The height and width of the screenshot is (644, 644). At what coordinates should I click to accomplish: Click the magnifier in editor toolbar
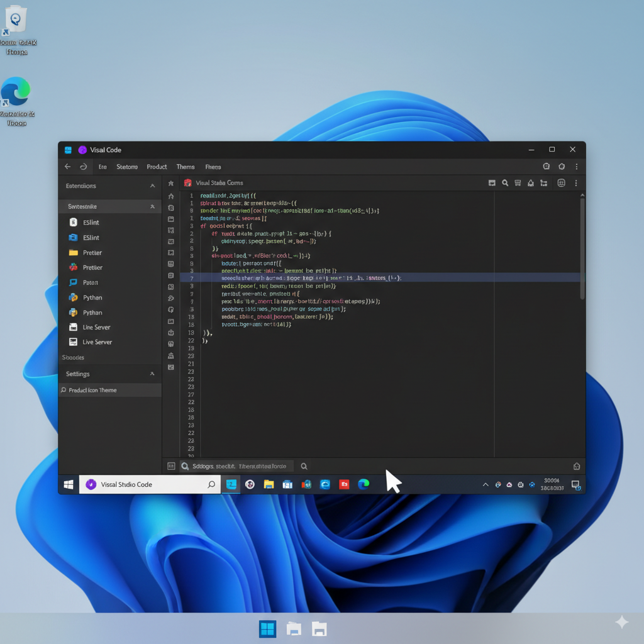point(505,183)
